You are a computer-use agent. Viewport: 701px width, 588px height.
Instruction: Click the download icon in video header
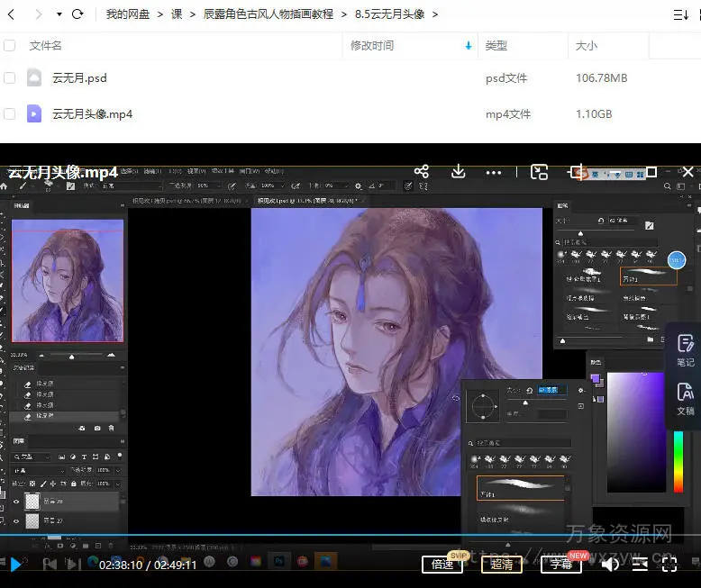coord(458,171)
